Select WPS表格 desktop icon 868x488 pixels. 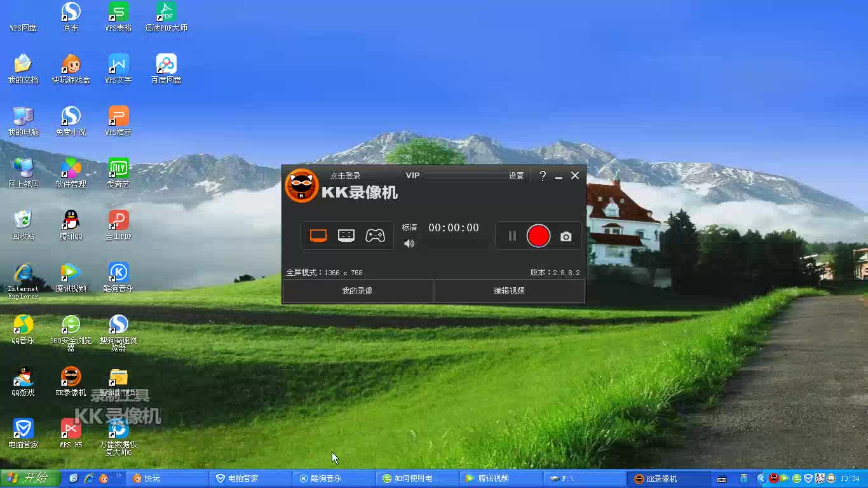(x=118, y=17)
